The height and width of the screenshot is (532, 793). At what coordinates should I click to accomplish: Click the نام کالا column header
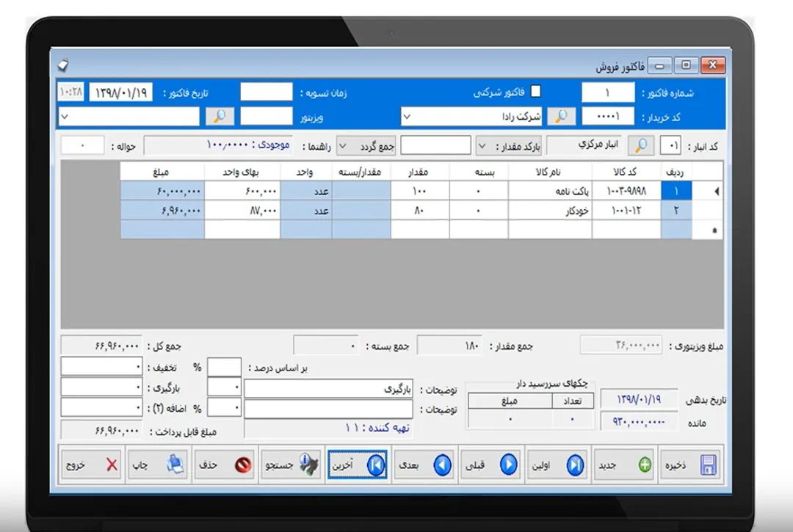click(550, 172)
